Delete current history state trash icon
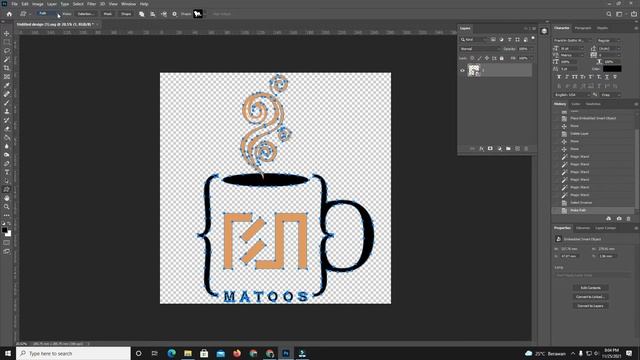640x360 pixels. pos(629,219)
